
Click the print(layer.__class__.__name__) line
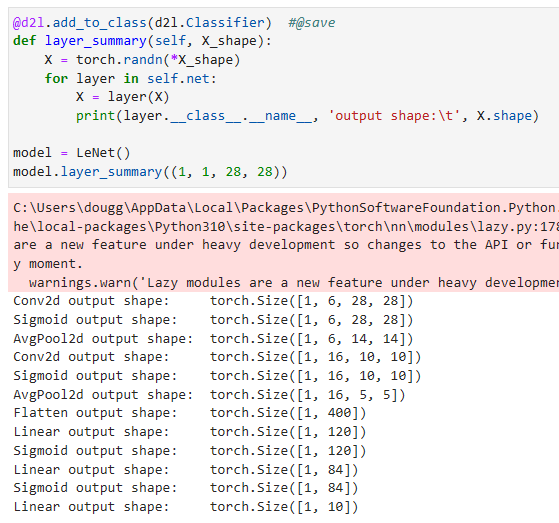(307, 116)
